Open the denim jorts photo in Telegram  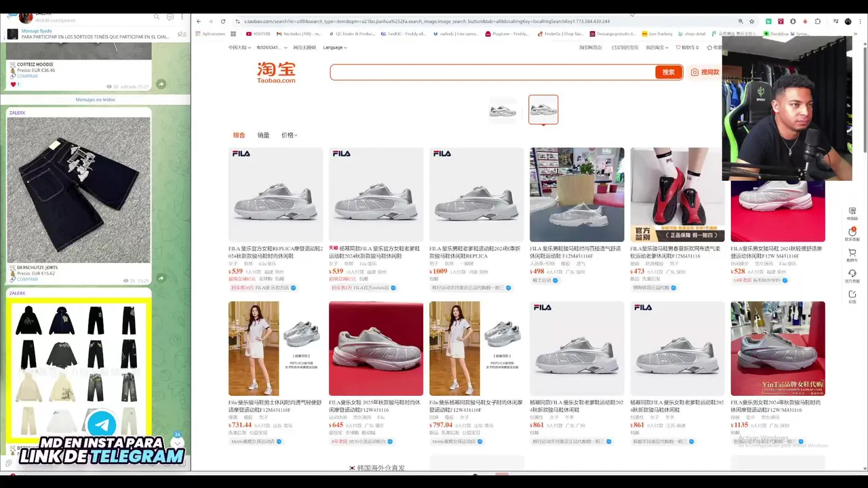point(79,190)
